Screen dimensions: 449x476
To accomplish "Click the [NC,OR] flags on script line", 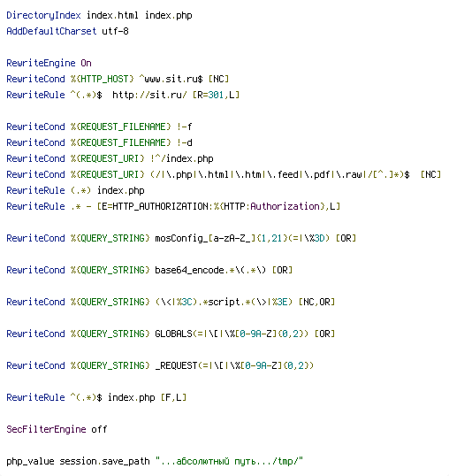I will coord(316,302).
